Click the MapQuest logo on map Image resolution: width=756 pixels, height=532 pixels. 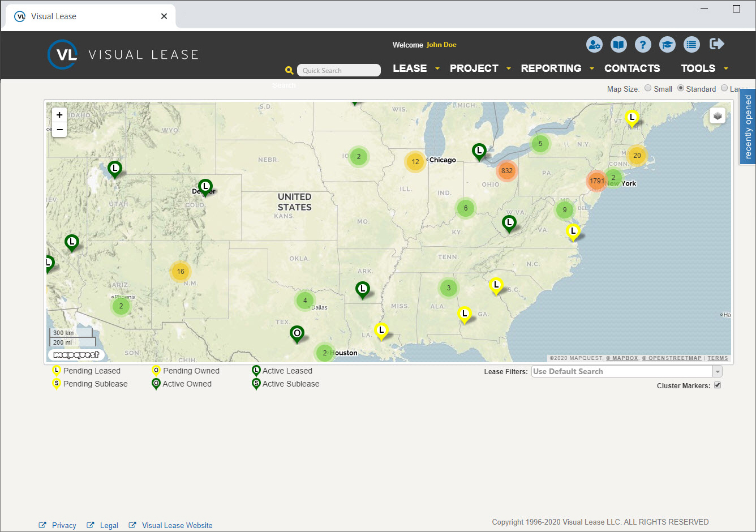tap(77, 355)
